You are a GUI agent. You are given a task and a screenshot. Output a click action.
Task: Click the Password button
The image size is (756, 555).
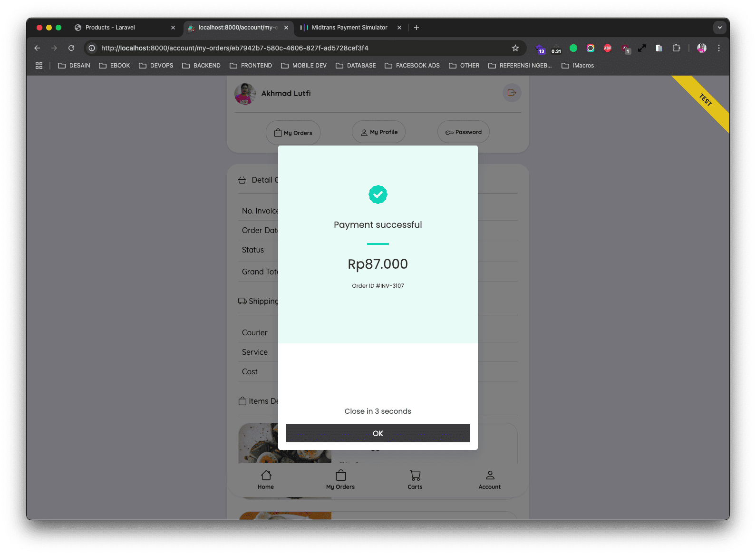463,132
